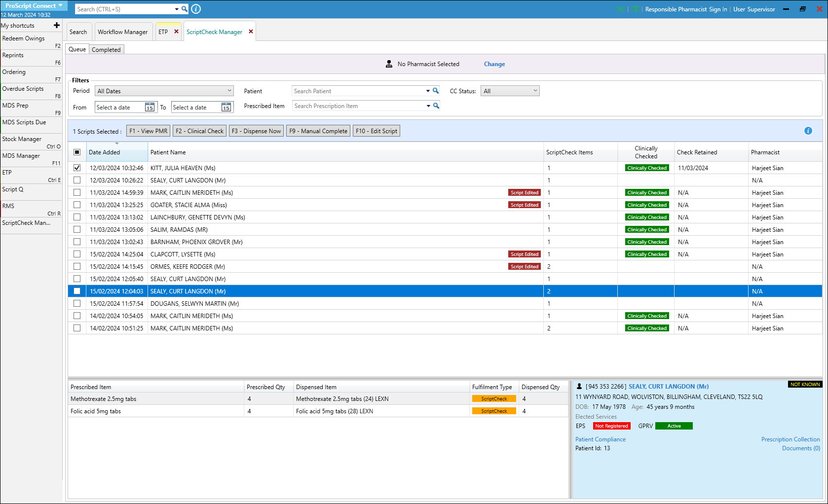Switch to the Search tab
The image size is (828, 504).
(78, 32)
